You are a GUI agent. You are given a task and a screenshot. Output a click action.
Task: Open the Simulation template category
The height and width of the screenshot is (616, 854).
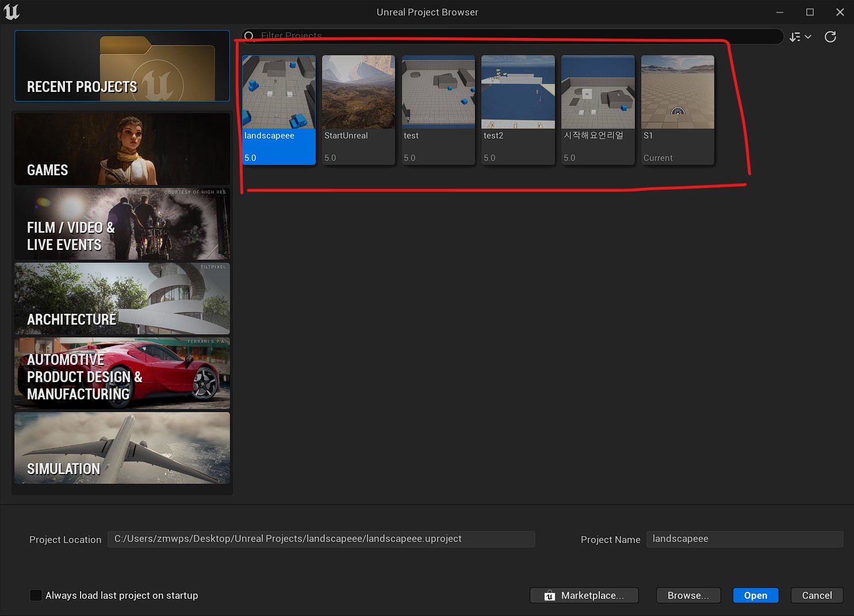122,448
